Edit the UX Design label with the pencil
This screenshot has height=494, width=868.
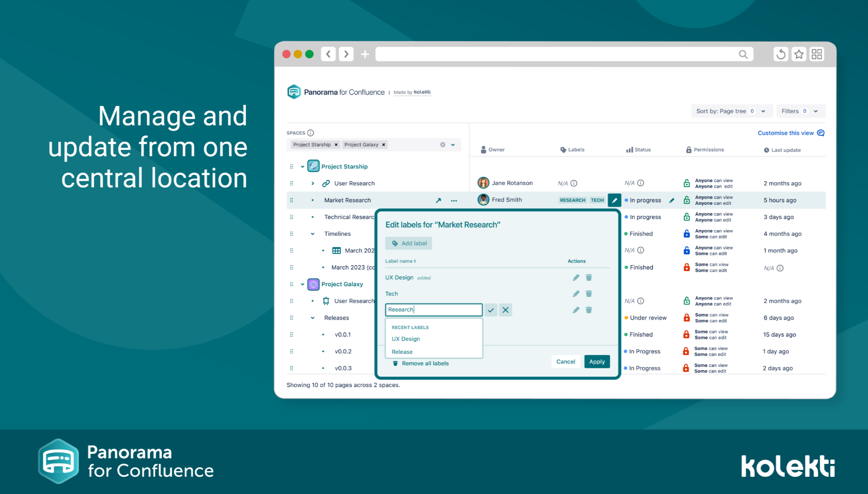click(x=576, y=278)
